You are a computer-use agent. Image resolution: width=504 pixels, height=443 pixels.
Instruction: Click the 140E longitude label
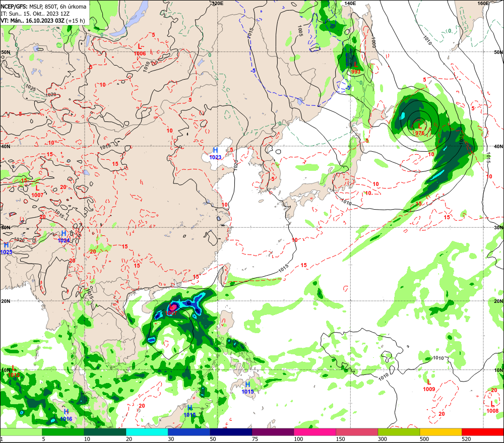(350, 3)
